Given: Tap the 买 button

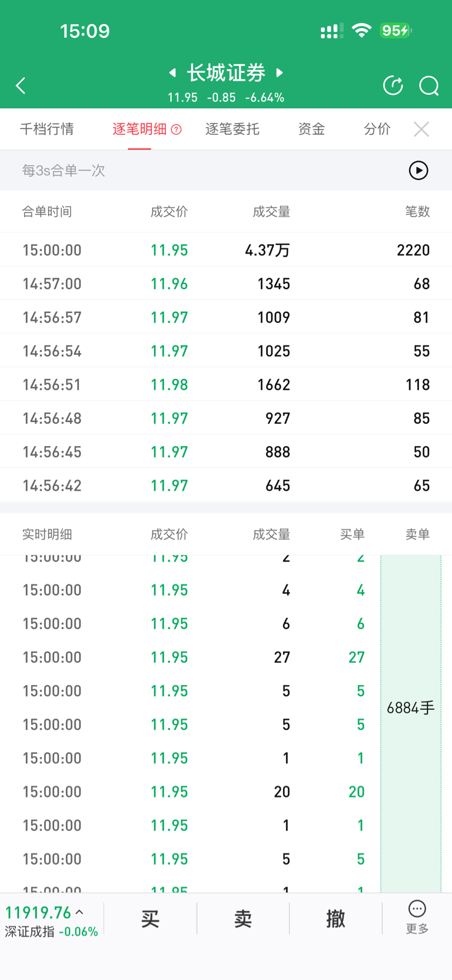Looking at the screenshot, I should click(x=150, y=918).
